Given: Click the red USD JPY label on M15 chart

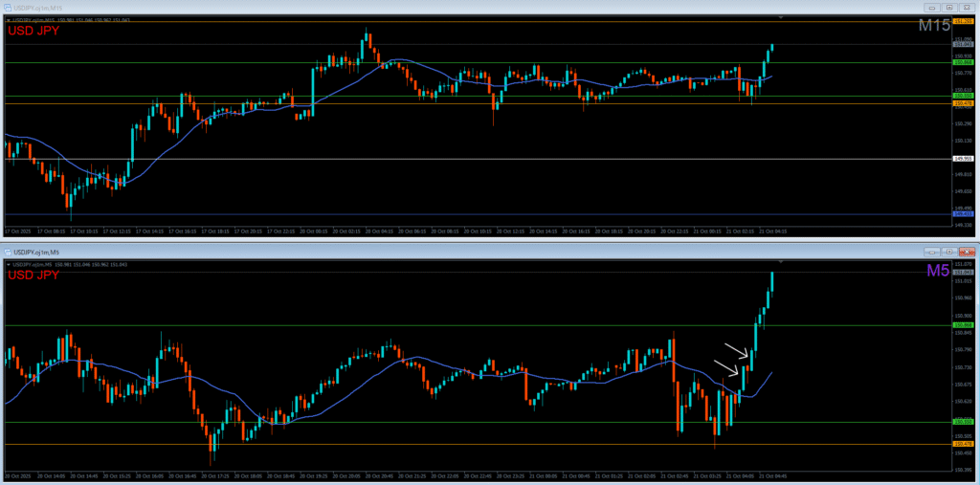Looking at the screenshot, I should [33, 32].
